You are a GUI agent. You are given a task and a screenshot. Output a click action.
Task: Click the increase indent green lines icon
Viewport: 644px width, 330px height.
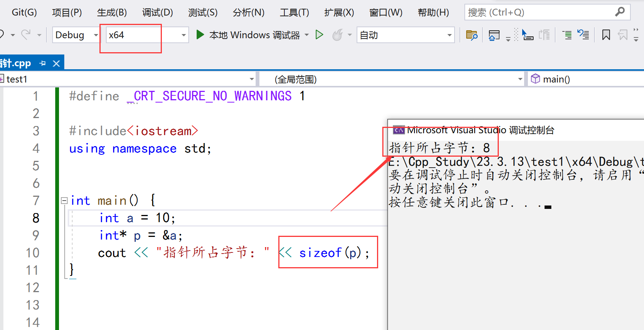567,35
